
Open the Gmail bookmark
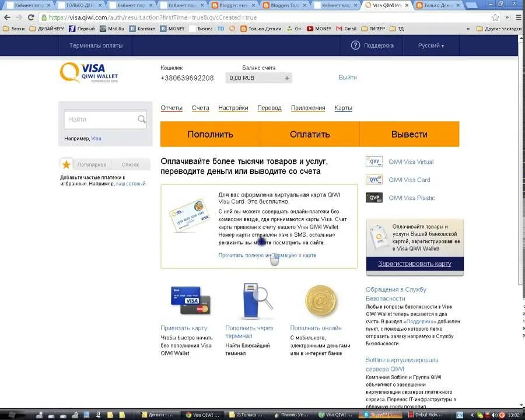tap(346, 29)
